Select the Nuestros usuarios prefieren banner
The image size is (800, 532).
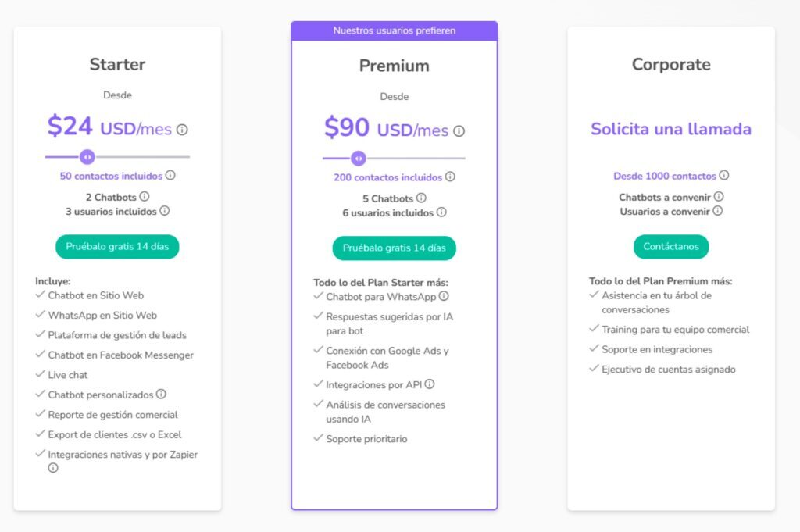pyautogui.click(x=394, y=30)
